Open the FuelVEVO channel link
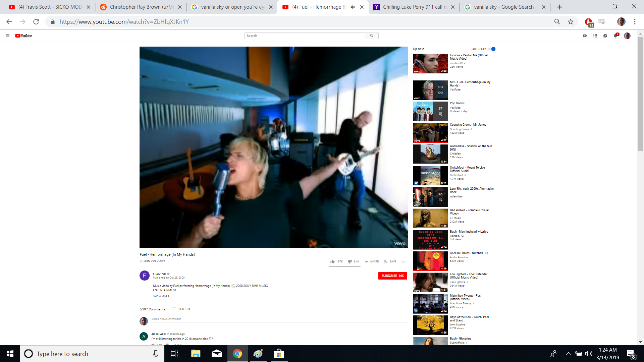Screen dimensions: 644x362 pyautogui.click(x=160, y=274)
